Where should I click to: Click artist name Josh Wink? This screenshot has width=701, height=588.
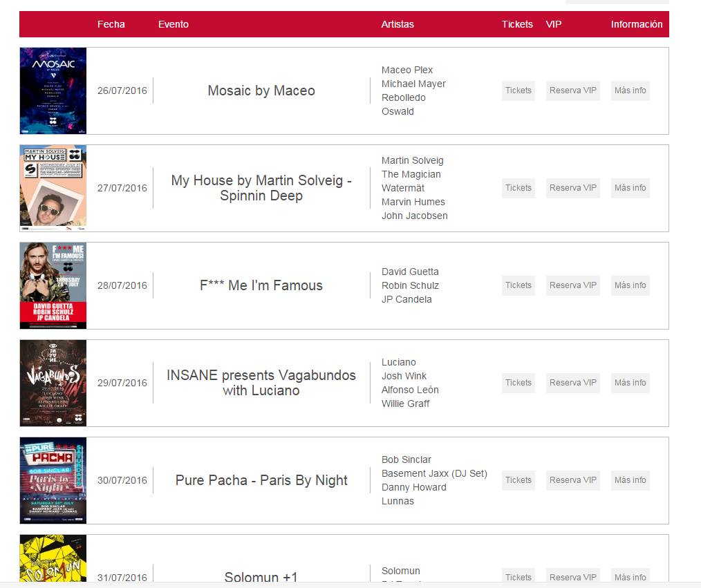[x=404, y=376]
